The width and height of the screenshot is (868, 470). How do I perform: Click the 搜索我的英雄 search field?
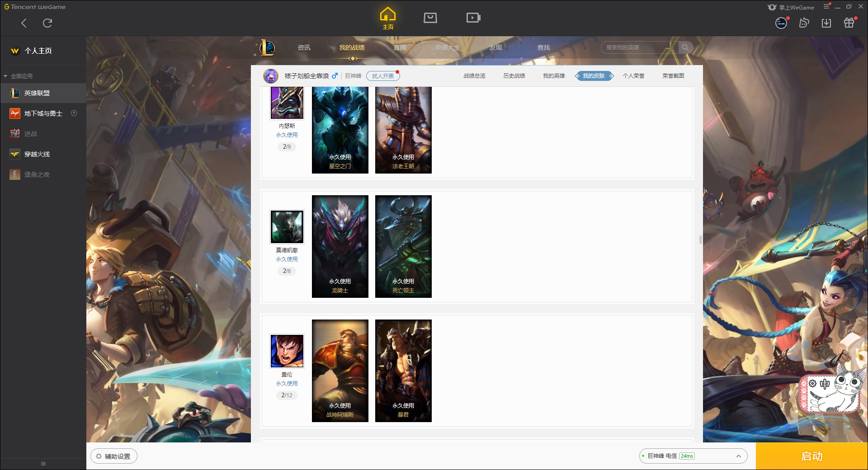[x=640, y=47]
